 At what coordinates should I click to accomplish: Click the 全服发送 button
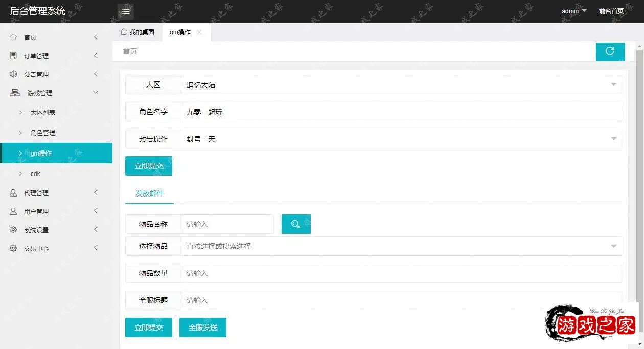203,328
